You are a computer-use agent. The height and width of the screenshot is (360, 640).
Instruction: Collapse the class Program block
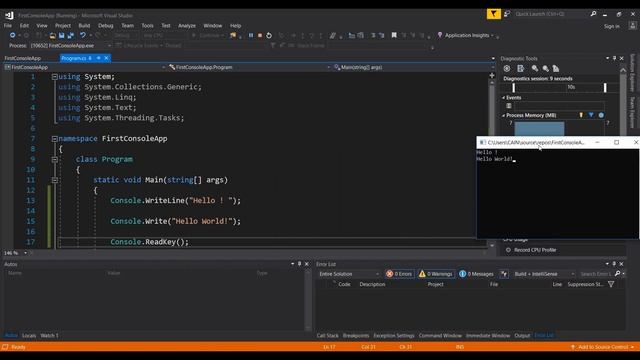pos(54,160)
